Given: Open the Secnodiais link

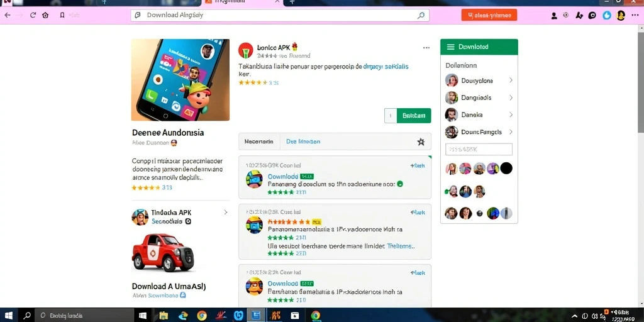Looking at the screenshot, I should click(167, 221).
